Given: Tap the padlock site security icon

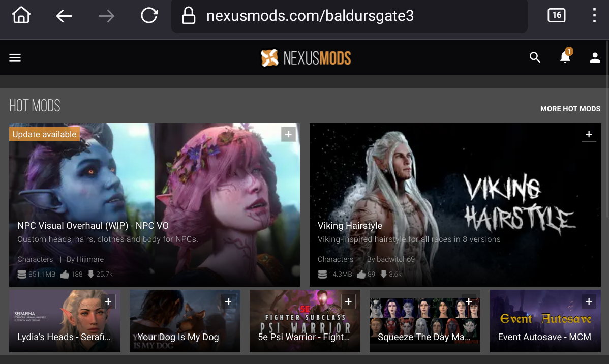Looking at the screenshot, I should (x=189, y=16).
